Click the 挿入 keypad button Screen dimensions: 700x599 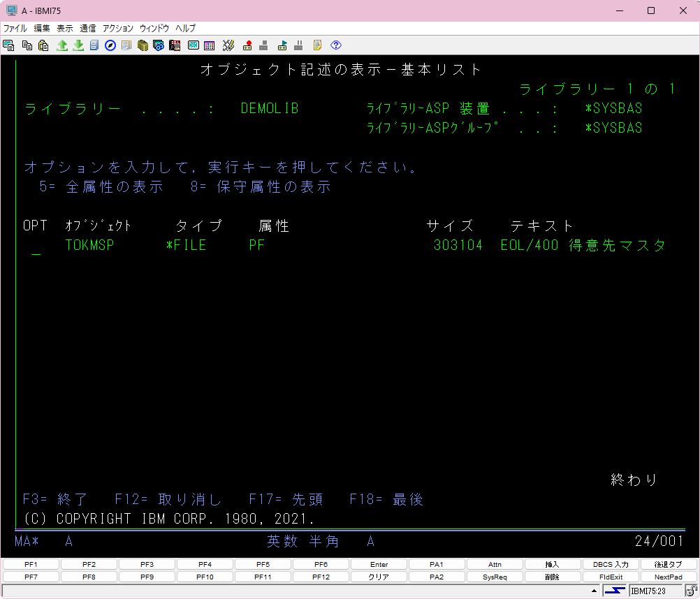click(553, 564)
